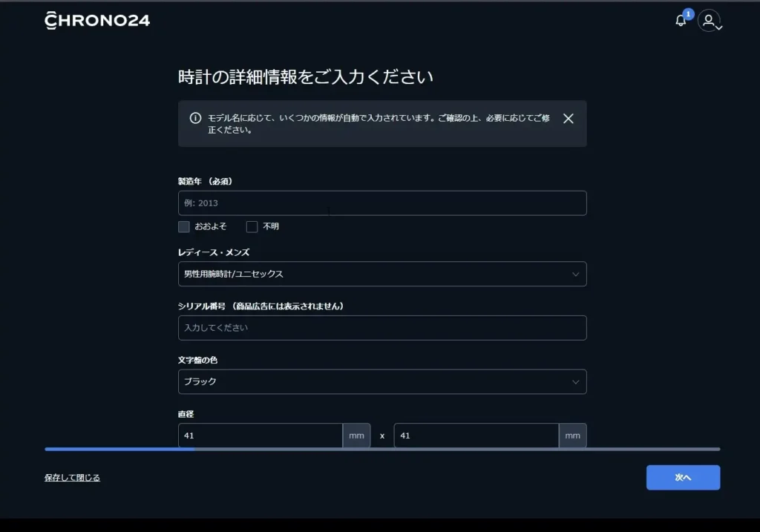Image resolution: width=760 pixels, height=532 pixels.
Task: Open the レディース・メンズ dropdown
Action: (x=382, y=274)
